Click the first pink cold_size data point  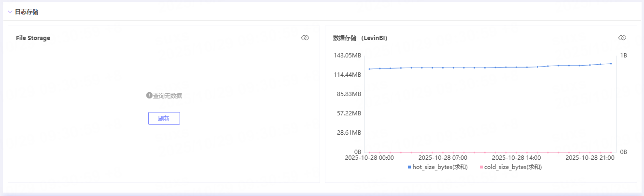(369, 153)
